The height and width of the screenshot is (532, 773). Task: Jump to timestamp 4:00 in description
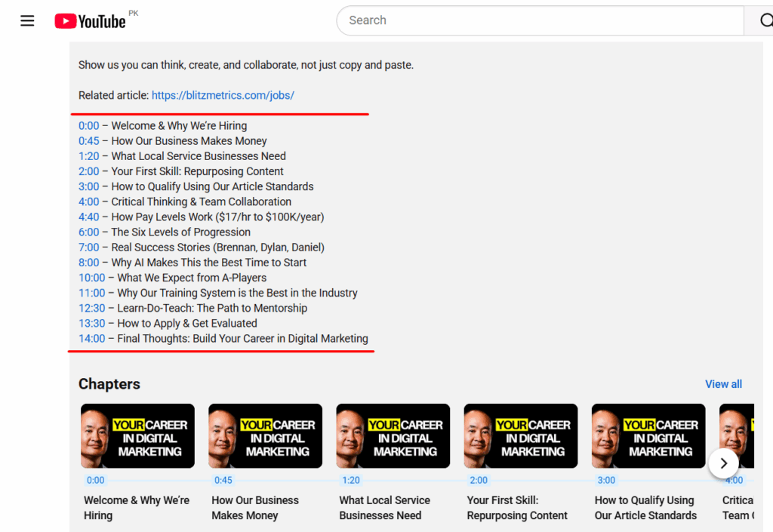89,202
